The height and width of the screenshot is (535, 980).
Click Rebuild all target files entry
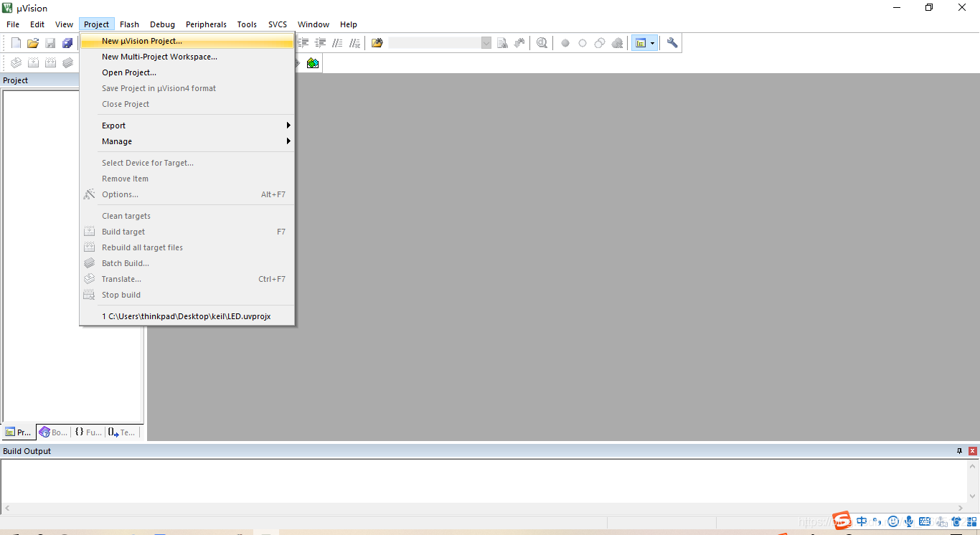(187, 247)
